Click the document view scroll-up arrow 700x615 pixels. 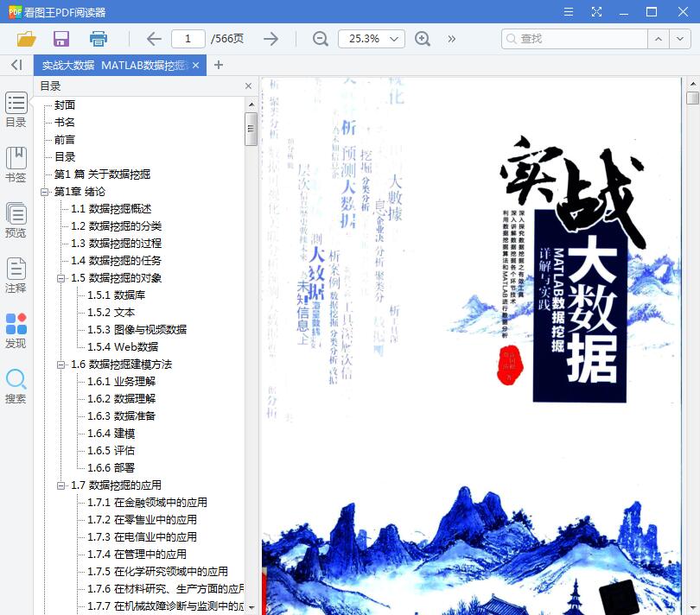click(693, 84)
